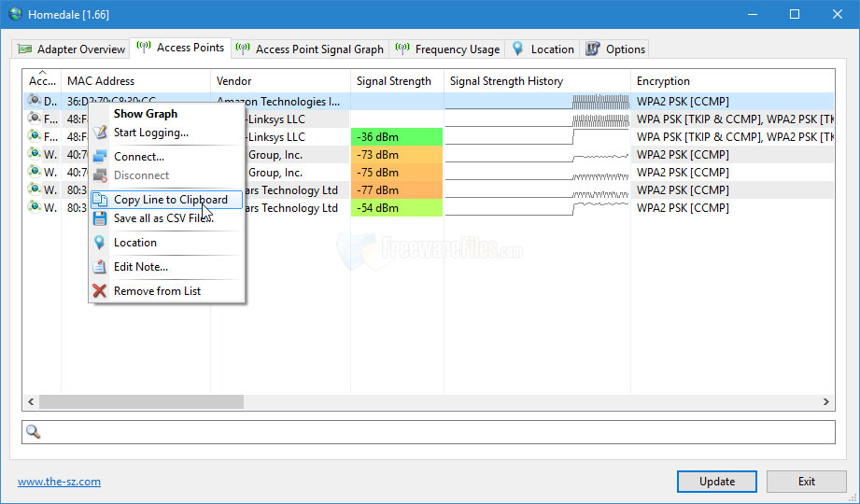Screen dimensions: 860x504
Task: Choose Show Graph from context menu
Action: [x=167, y=114]
